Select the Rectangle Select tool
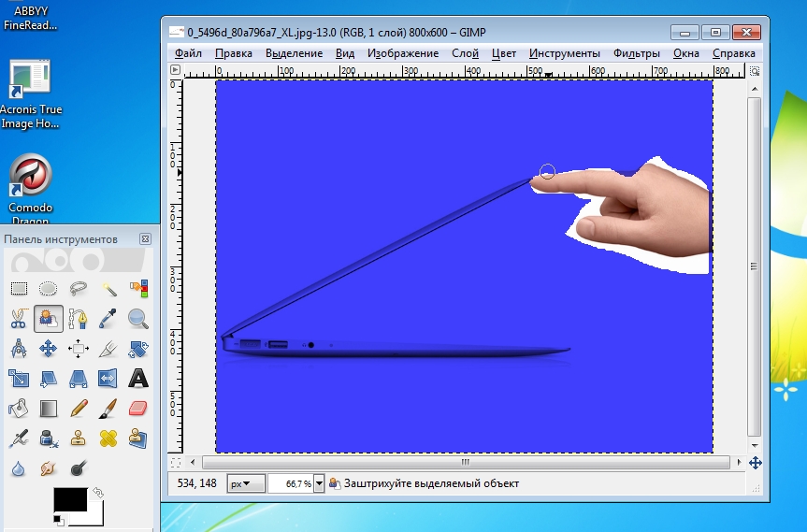 (19, 288)
